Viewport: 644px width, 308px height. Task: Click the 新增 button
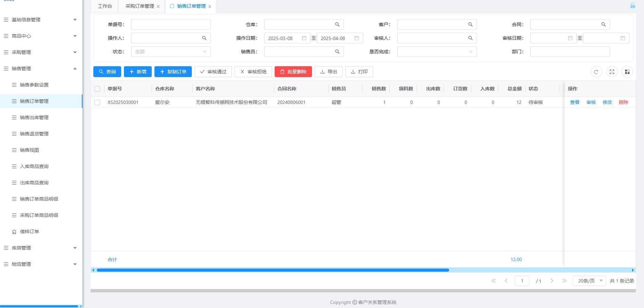tap(138, 72)
